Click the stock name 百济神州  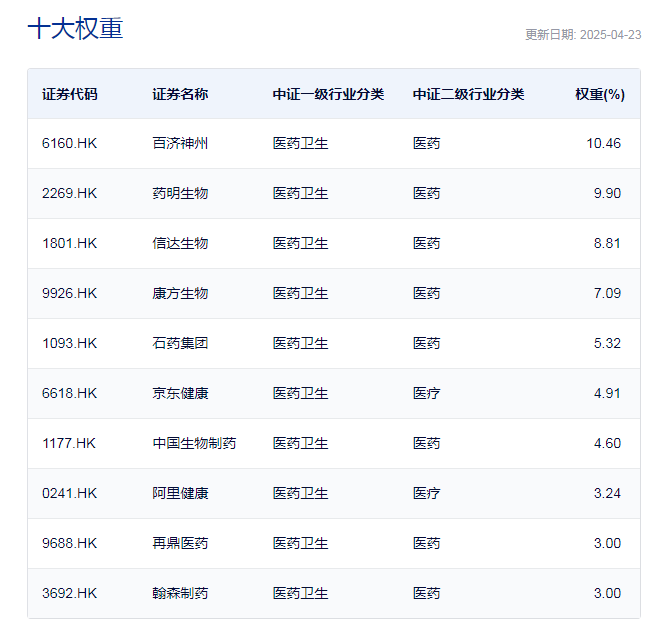pyautogui.click(x=180, y=143)
